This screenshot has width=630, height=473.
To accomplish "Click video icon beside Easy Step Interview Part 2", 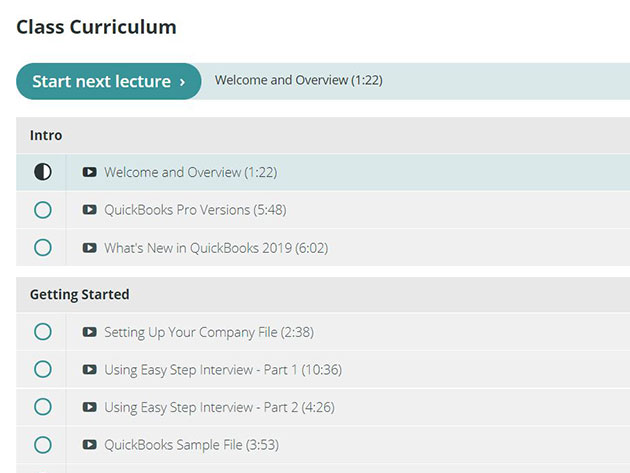I will [x=89, y=407].
